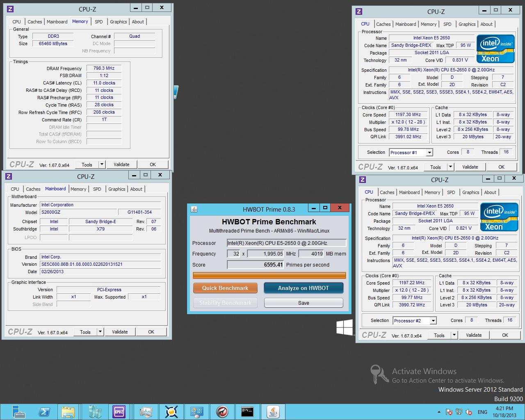
Task: Click the CPU-Z Z icon in the Mainboard window
Action: pos(9,176)
